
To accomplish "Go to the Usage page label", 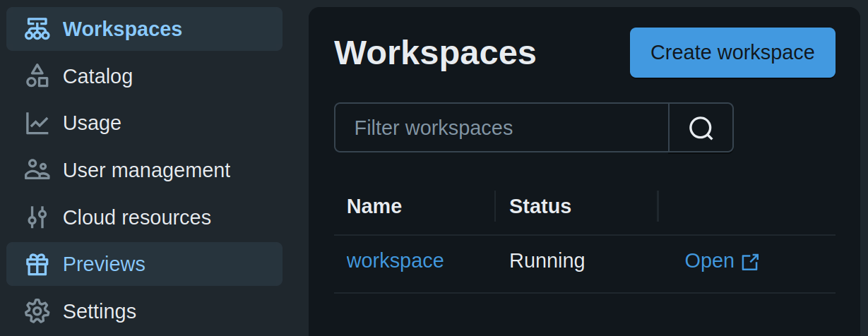I will pyautogui.click(x=92, y=123).
